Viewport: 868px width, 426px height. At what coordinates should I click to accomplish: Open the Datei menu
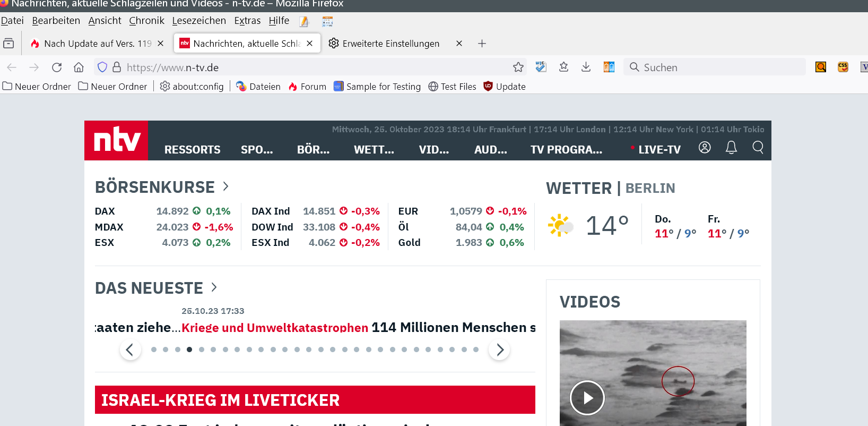(x=12, y=21)
